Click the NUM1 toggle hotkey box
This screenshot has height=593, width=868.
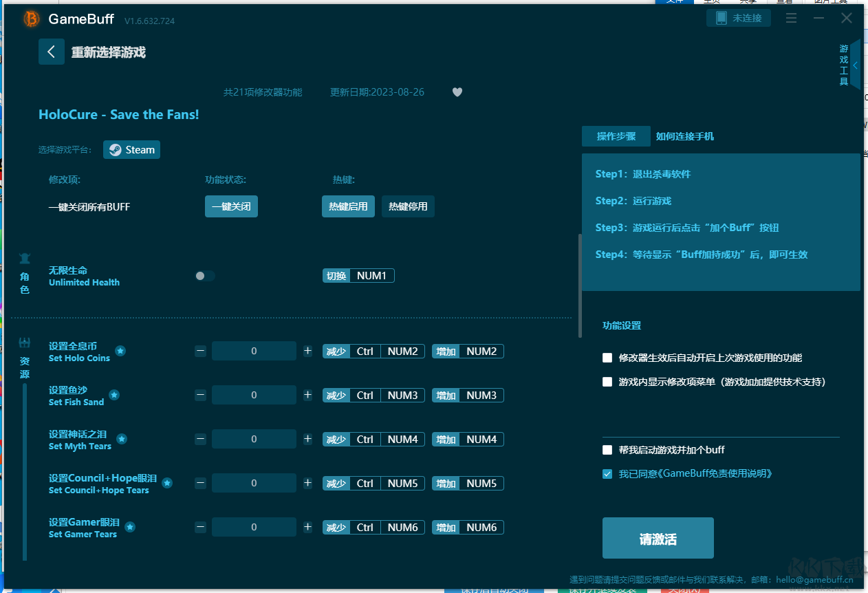point(358,276)
